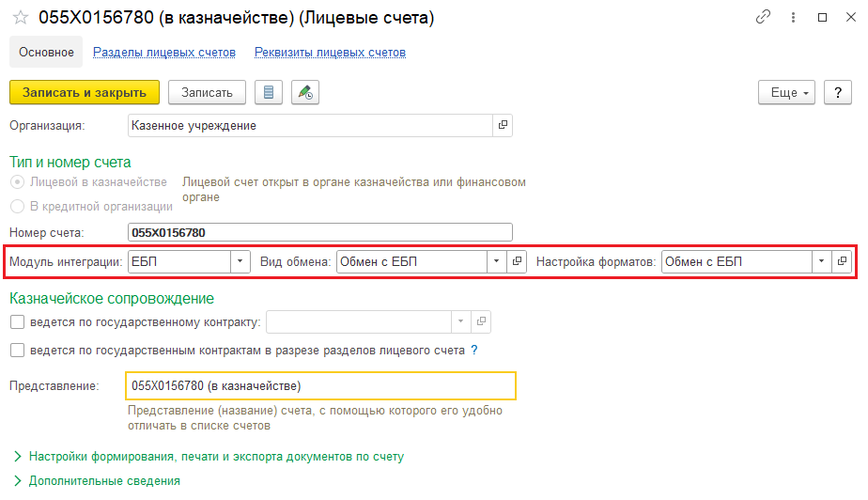The width and height of the screenshot is (868, 500).
Task: Click the Настройка форматов text field
Action: pyautogui.click(x=736, y=261)
